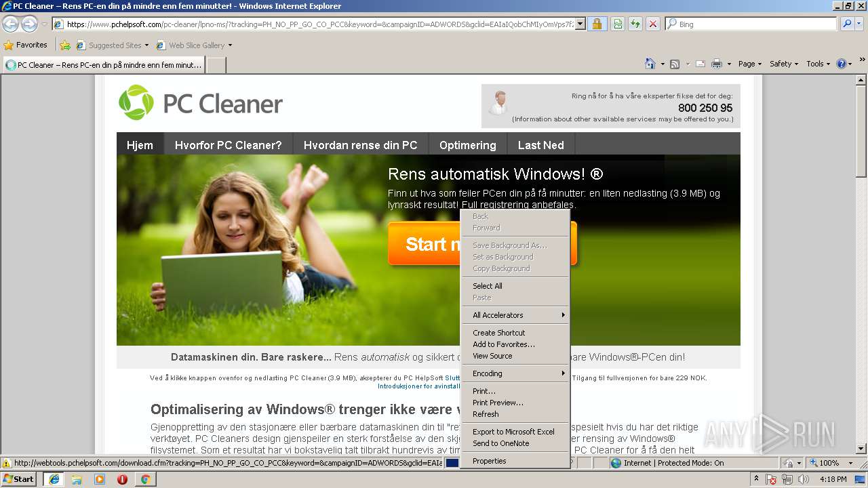Image resolution: width=868 pixels, height=488 pixels.
Task: Choose Add to Favorites from context menu
Action: 515,344
